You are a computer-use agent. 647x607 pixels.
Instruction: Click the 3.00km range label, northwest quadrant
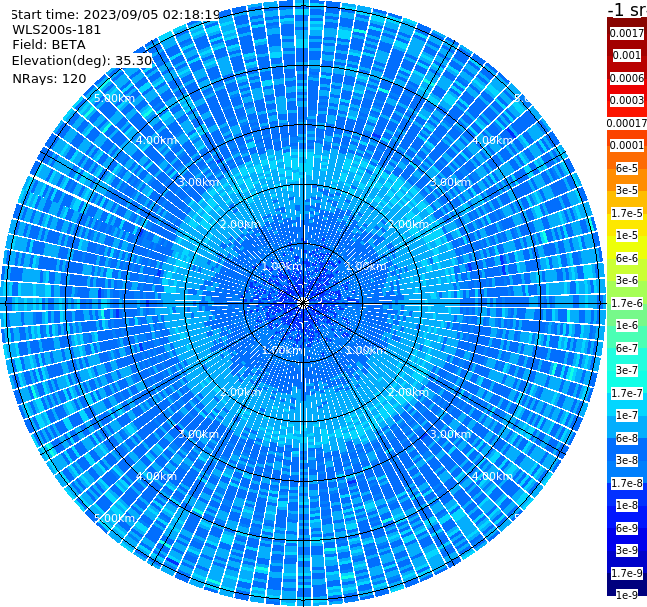[198, 182]
